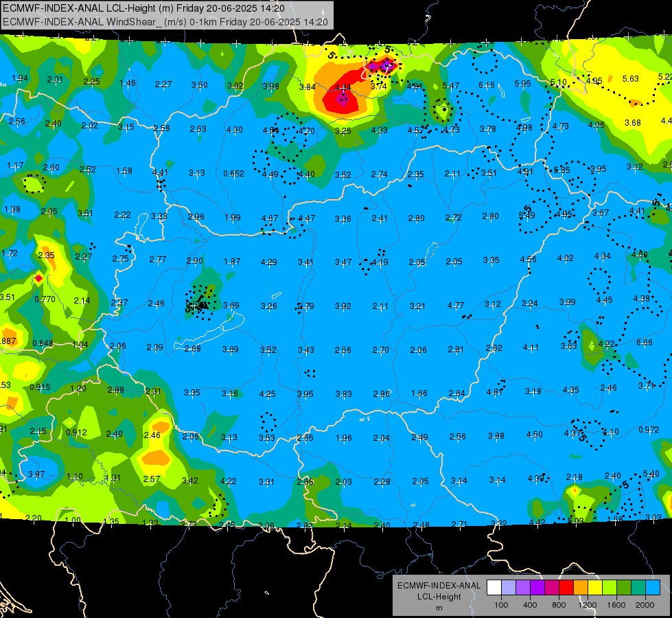672x618 pixels.
Task: Click the wind shear value 0.652
Action: [233, 174]
